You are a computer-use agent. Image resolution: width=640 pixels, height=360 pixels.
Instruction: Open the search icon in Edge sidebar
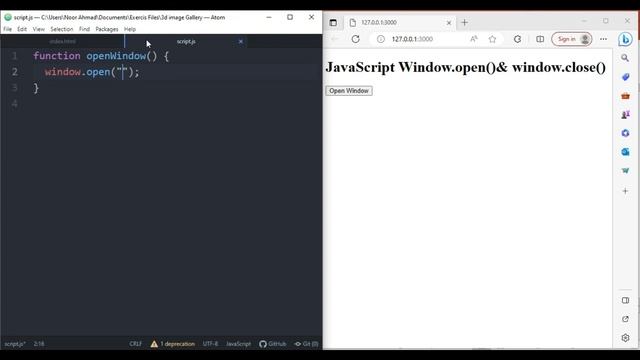click(625, 58)
